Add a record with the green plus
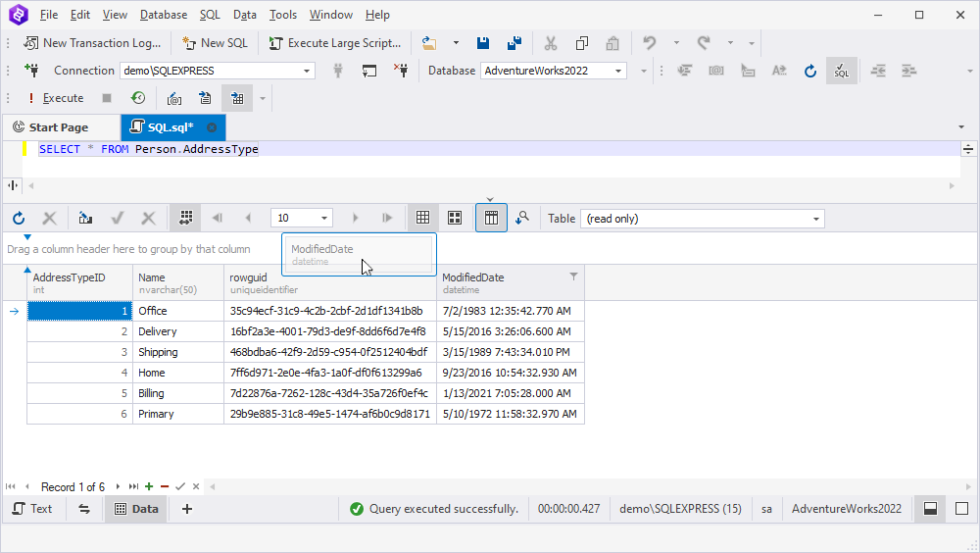 [x=149, y=486]
